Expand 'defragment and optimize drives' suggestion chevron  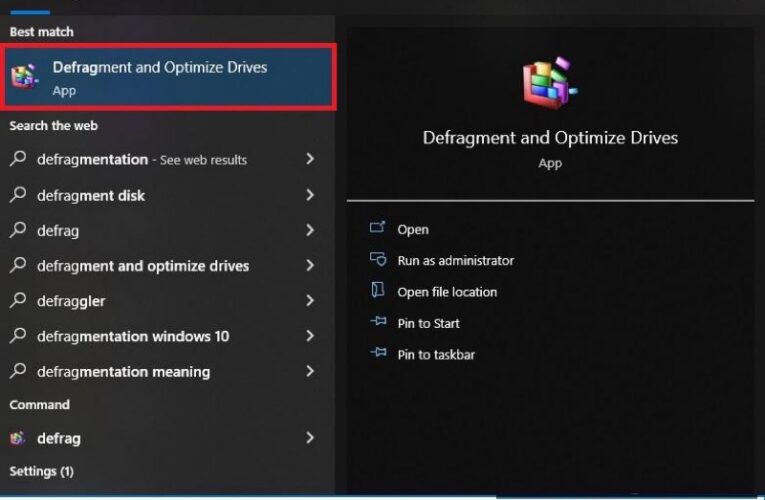[310, 265]
